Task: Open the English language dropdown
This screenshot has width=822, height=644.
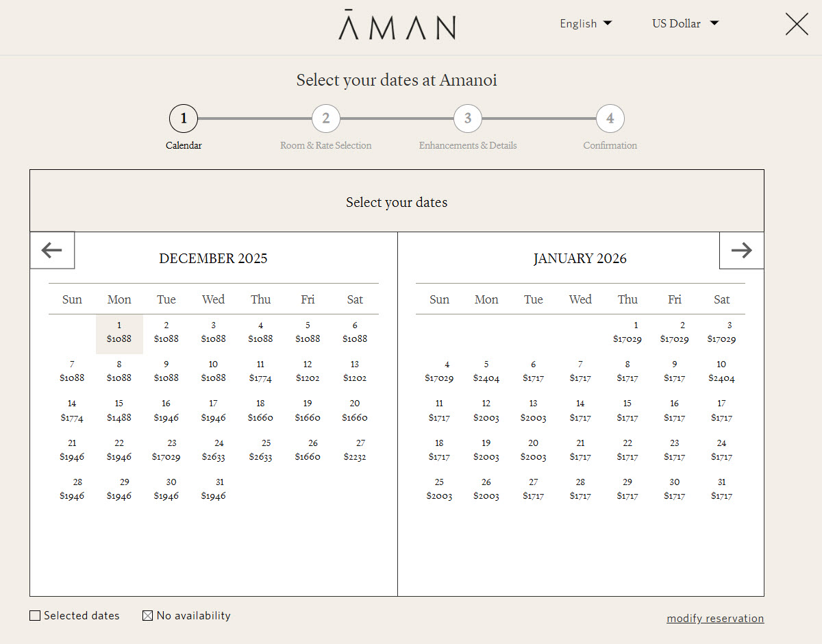Action: click(x=586, y=23)
